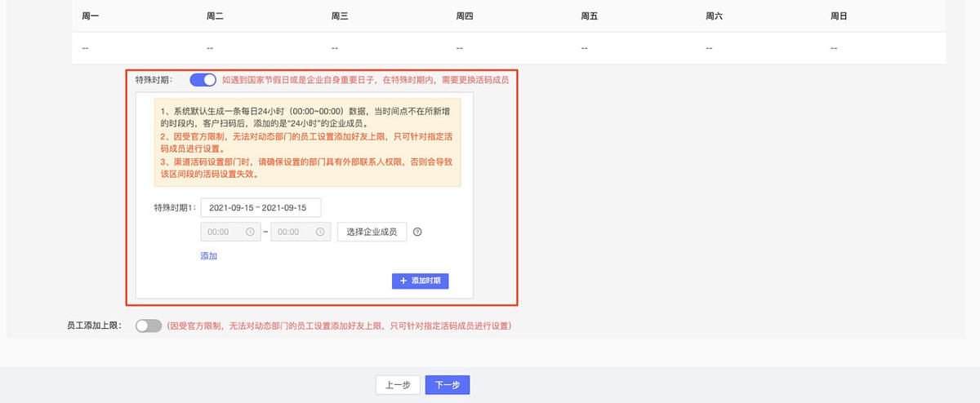Viewport: 980px width, 403px height.
Task: Click 选择企业成员 button
Action: click(x=372, y=232)
